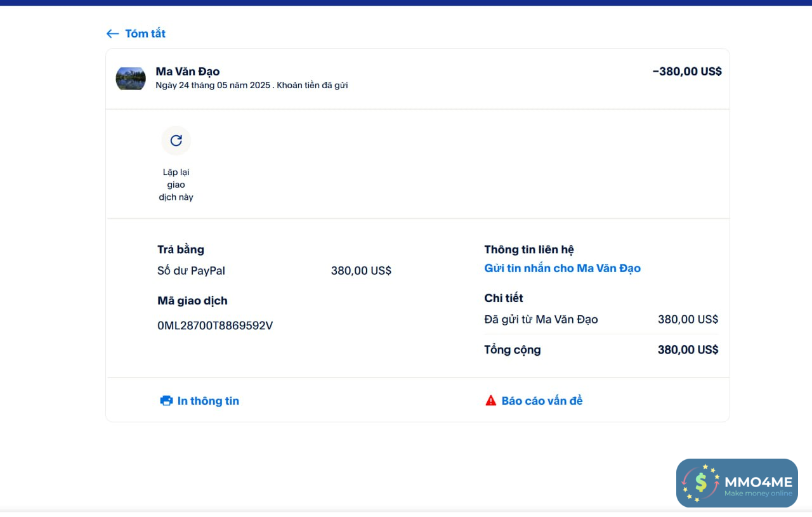
Task: Click the transaction ID 0ML28700T8869592V
Action: tap(215, 326)
